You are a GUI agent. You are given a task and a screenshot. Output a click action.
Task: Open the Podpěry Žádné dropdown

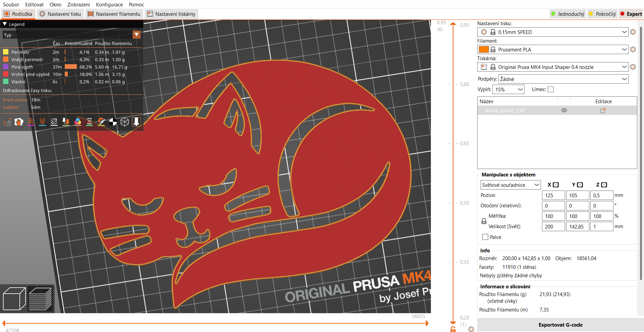point(563,79)
